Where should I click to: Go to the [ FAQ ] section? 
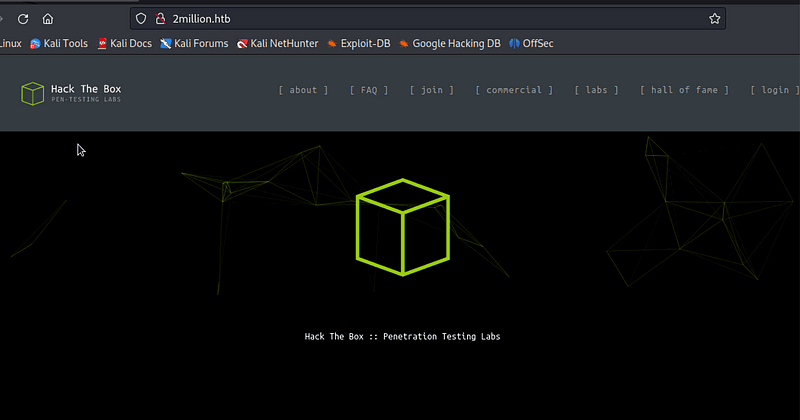coord(369,90)
